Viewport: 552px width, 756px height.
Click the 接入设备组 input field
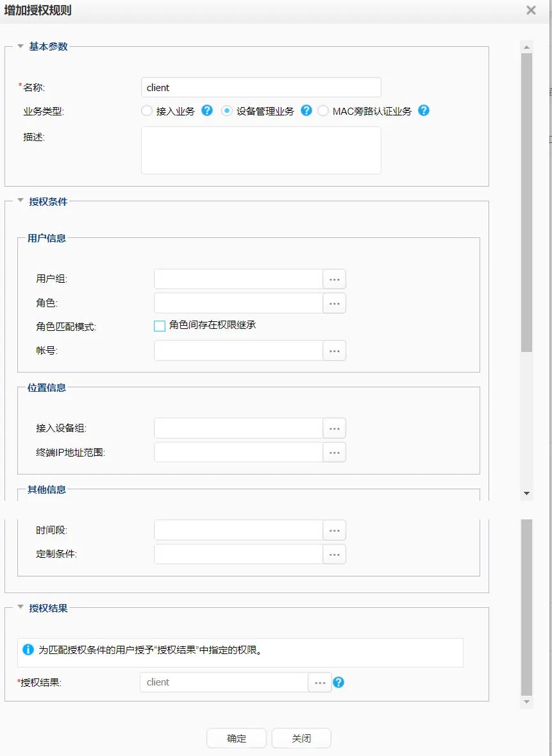pos(238,428)
